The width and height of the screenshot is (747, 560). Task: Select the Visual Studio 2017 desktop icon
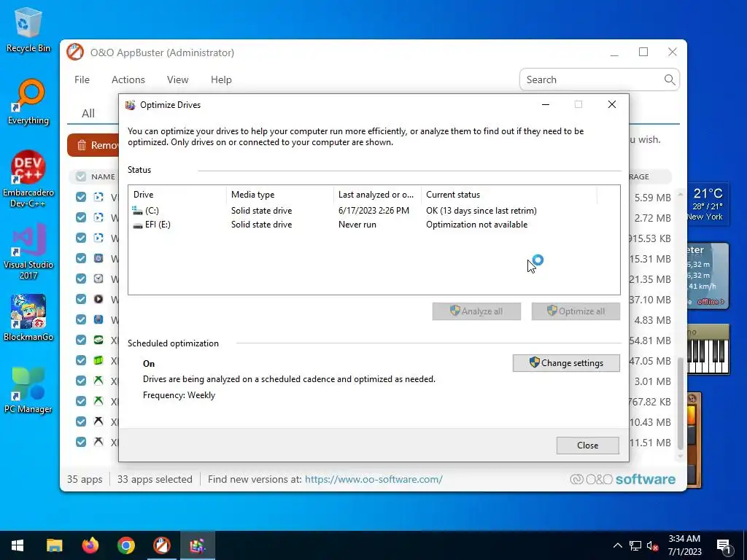(x=28, y=252)
